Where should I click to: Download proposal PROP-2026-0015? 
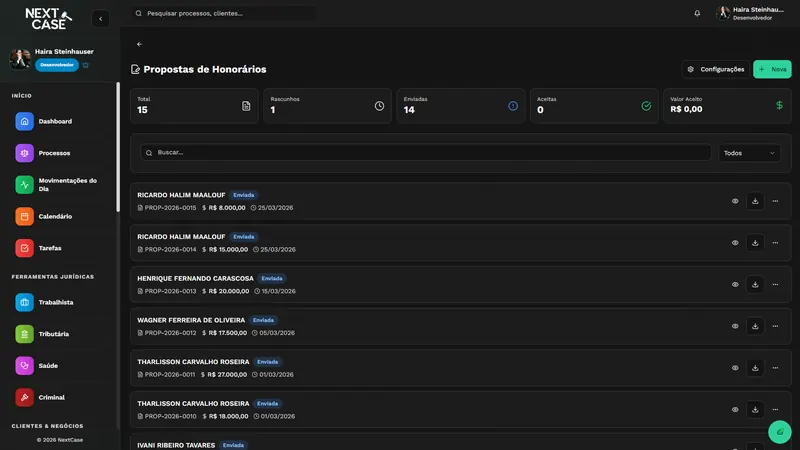pos(755,201)
